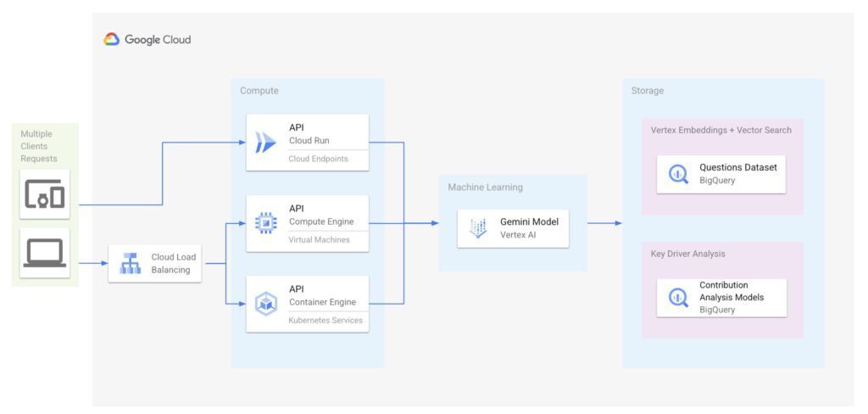
Task: Click the Compute section heading
Action: (x=259, y=91)
